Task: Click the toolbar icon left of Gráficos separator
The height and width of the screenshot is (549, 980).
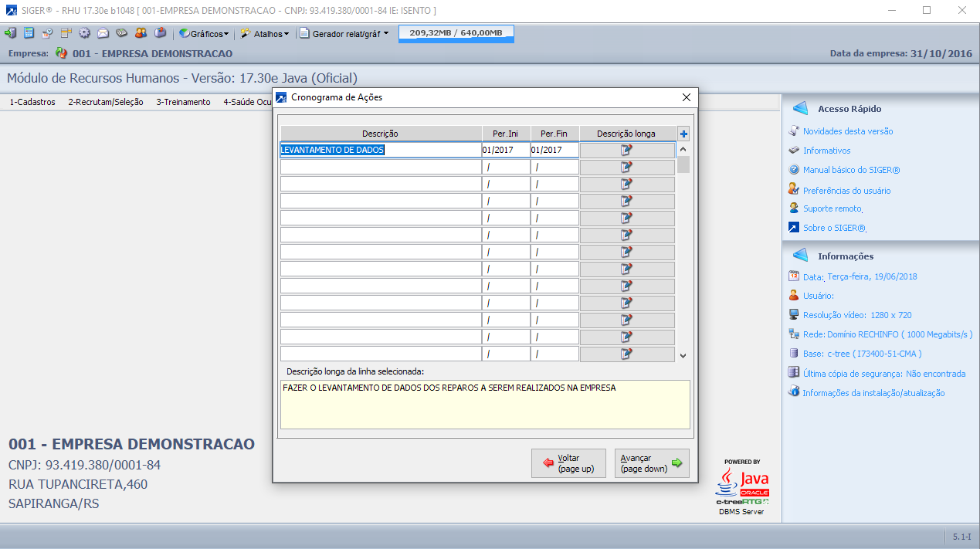Action: pos(160,33)
